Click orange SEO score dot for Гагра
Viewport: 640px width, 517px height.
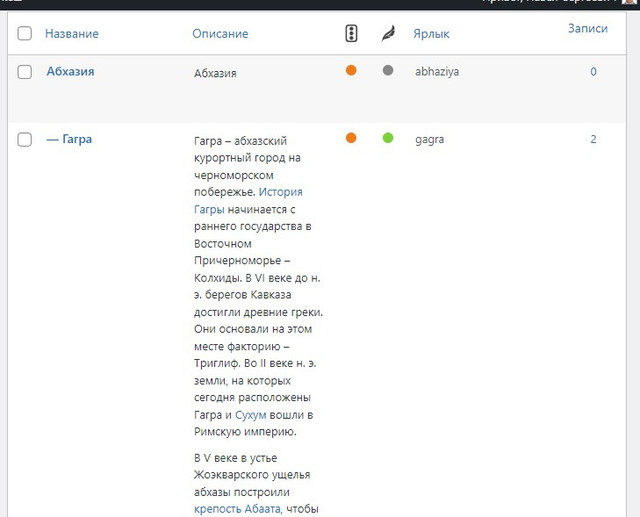(351, 138)
